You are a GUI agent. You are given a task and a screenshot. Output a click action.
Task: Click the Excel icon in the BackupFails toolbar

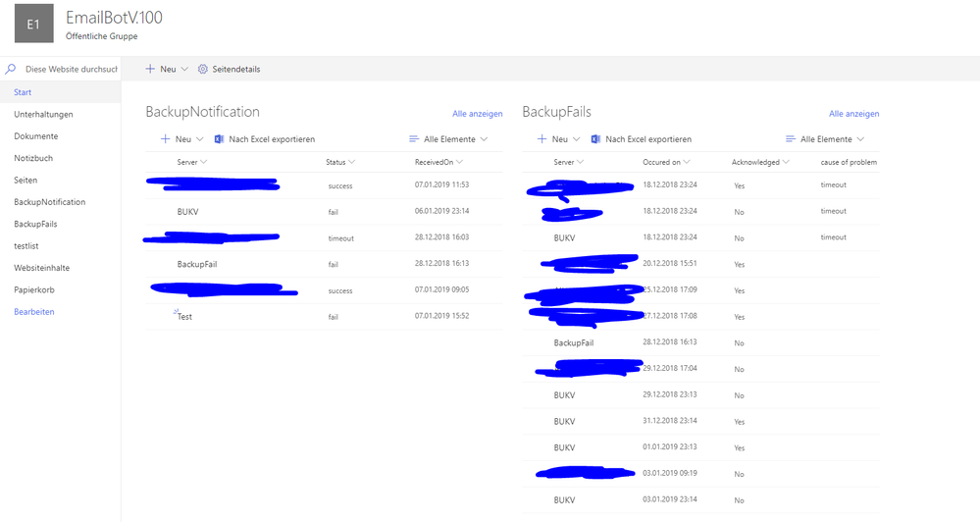pos(595,138)
